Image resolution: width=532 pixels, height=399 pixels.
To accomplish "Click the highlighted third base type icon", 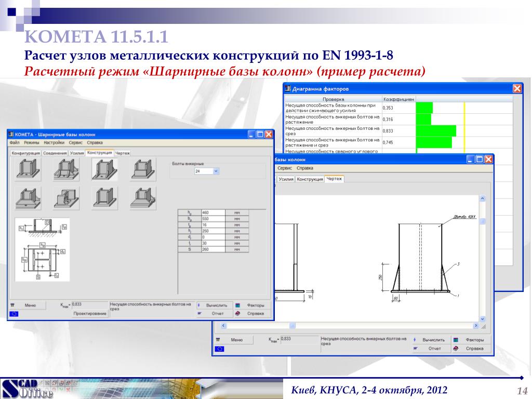I will click(x=104, y=170).
